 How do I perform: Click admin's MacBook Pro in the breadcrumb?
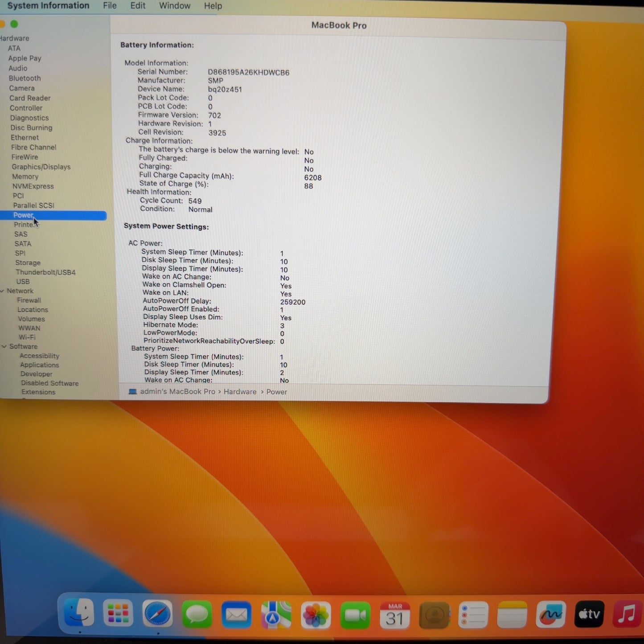(177, 391)
